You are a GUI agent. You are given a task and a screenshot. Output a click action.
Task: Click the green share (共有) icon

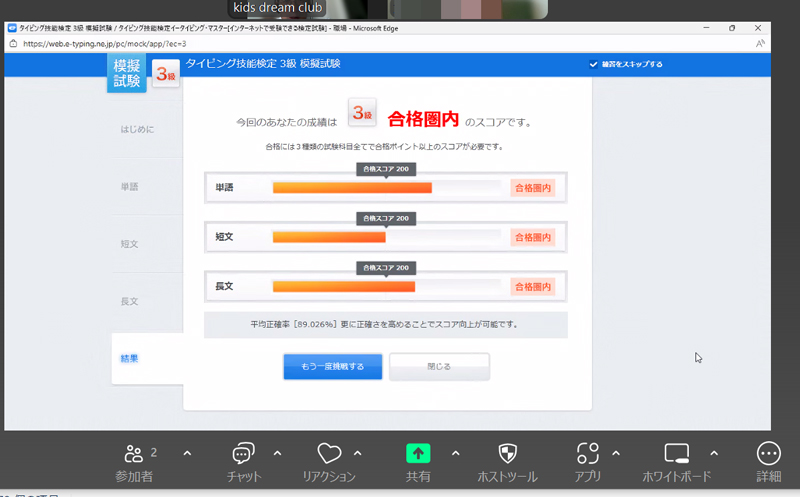(418, 453)
